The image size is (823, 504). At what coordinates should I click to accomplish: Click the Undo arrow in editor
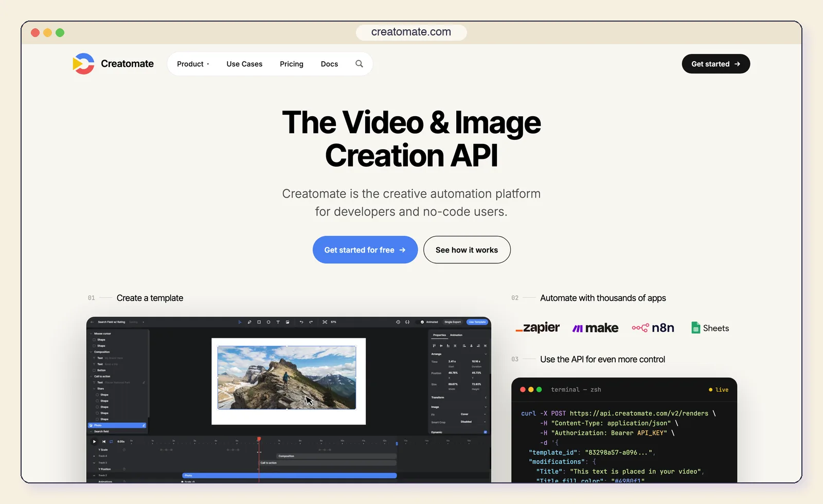301,322
